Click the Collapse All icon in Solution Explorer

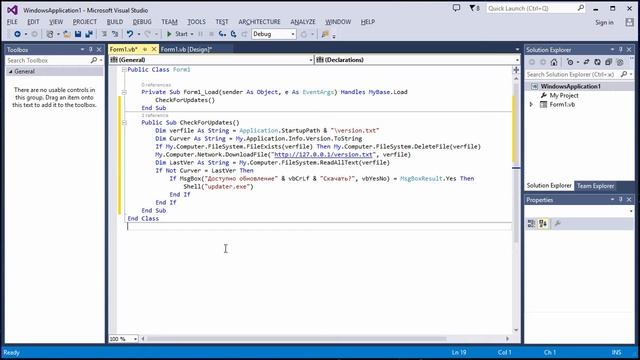pos(609,62)
